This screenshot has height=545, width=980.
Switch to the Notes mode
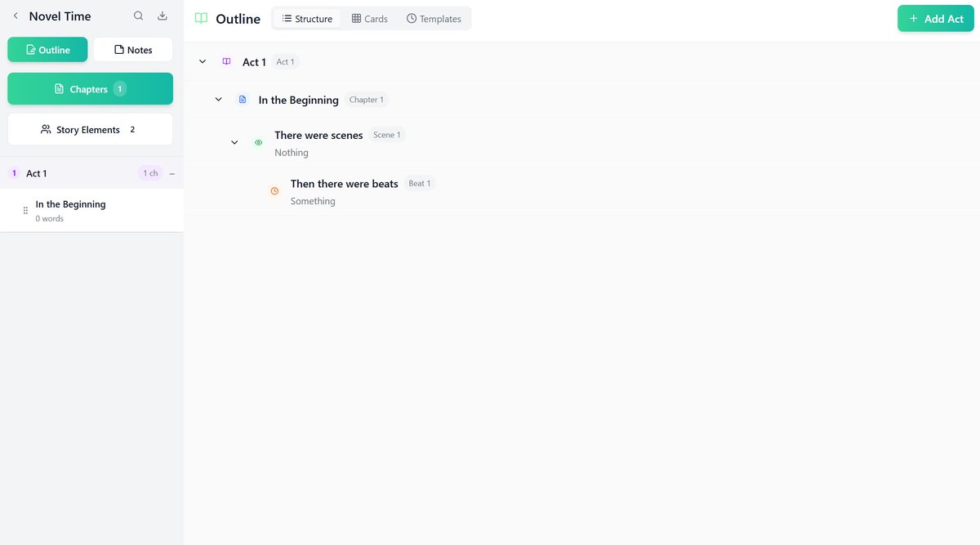tap(133, 50)
